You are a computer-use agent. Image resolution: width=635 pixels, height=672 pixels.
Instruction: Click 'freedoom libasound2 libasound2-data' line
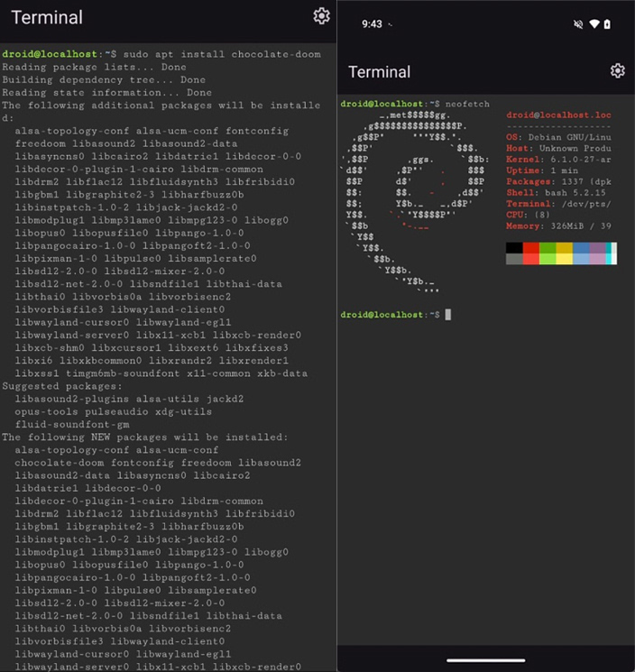tap(126, 143)
